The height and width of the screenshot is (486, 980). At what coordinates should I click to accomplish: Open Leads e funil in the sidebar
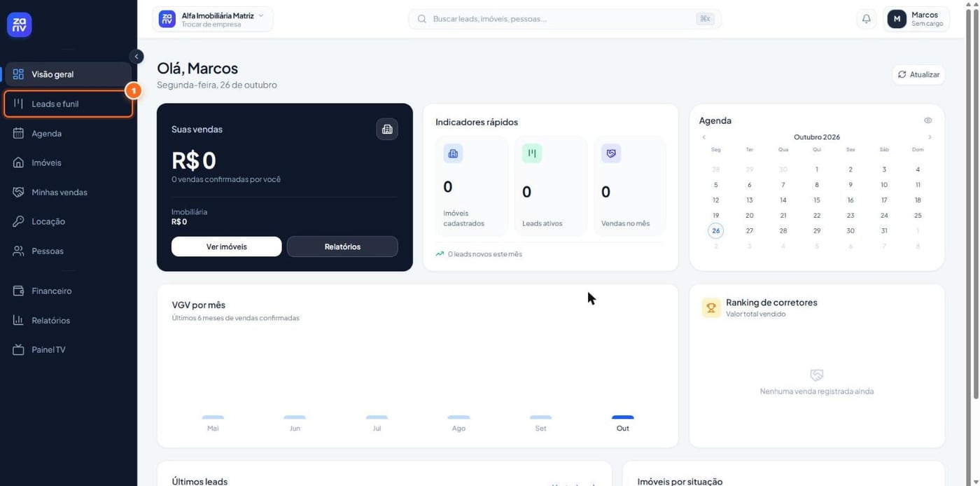tap(69, 104)
